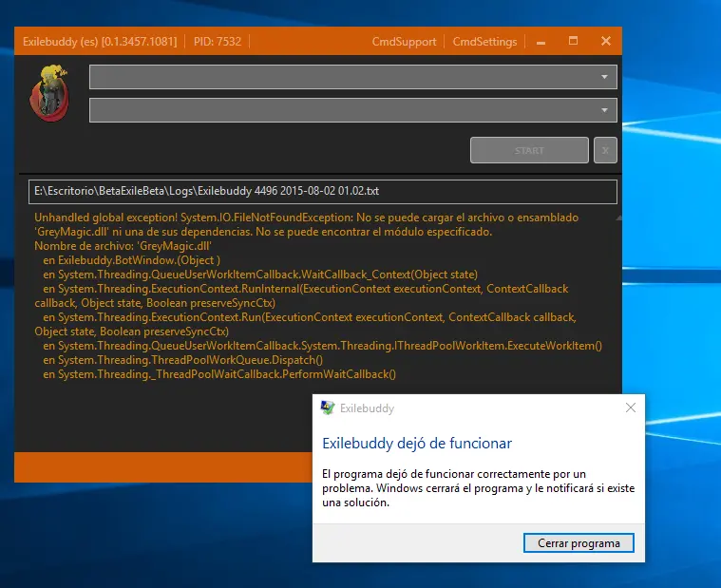This screenshot has width=721, height=588.
Task: Minimize the Exilebuddy main window
Action: 541,42
